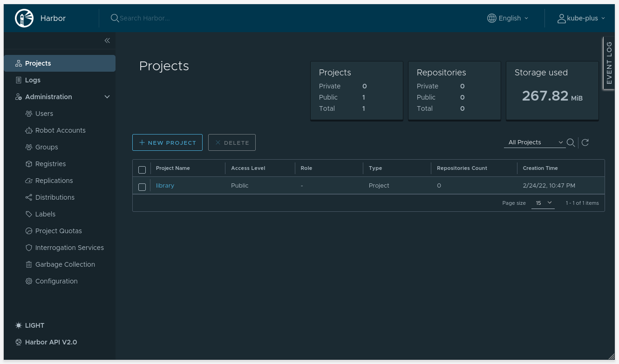Open the All Projects filter dropdown
619x364 pixels.
[x=534, y=142]
